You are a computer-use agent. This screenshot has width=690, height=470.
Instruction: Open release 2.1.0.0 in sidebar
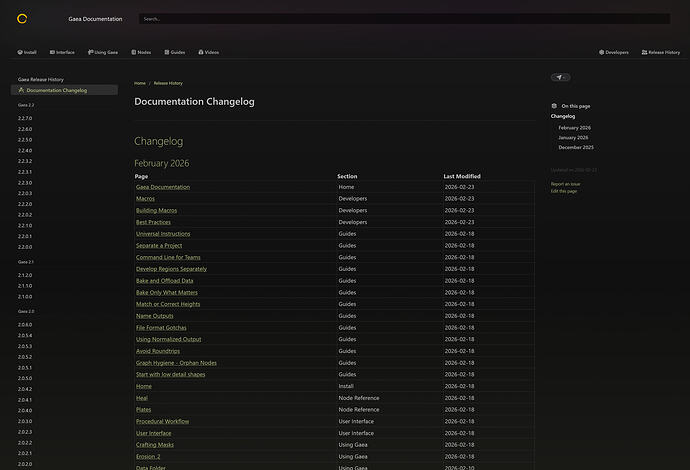[x=25, y=297]
